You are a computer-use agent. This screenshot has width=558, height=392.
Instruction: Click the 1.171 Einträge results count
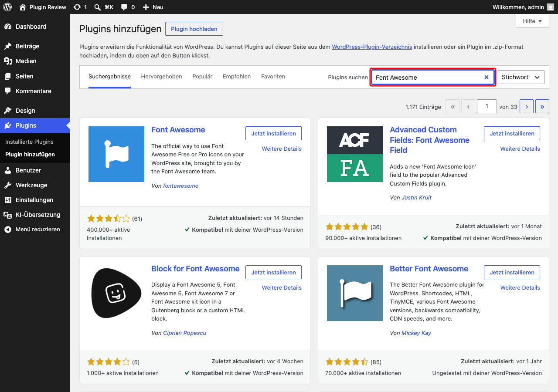423,107
